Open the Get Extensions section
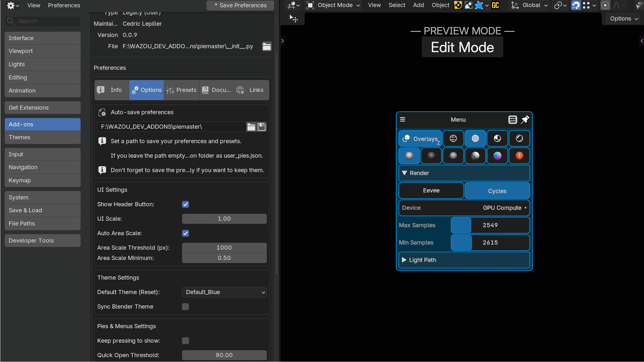 [x=43, y=108]
